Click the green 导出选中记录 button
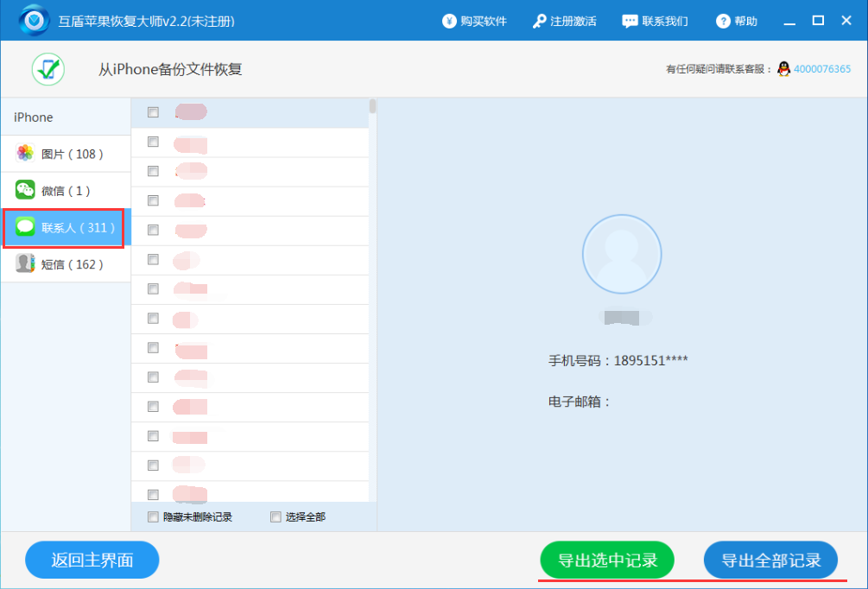 point(607,560)
